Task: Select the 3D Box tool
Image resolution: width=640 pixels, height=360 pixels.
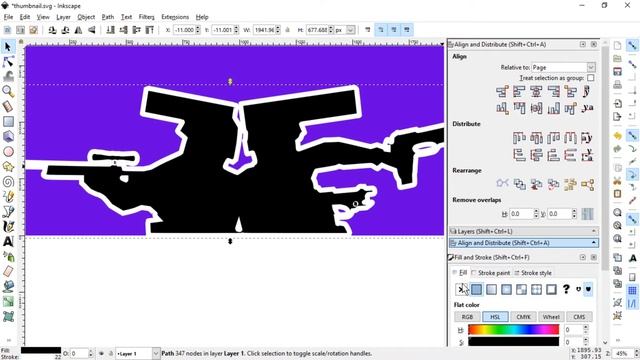Action: (x=8, y=136)
